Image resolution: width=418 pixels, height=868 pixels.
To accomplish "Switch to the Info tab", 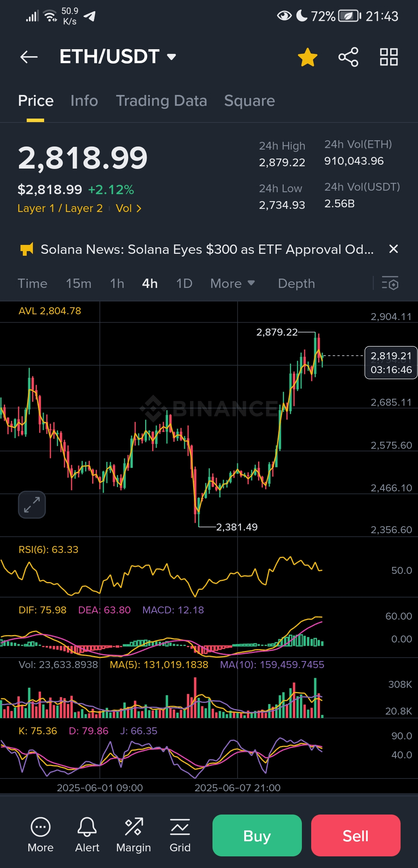I will pyautogui.click(x=84, y=101).
